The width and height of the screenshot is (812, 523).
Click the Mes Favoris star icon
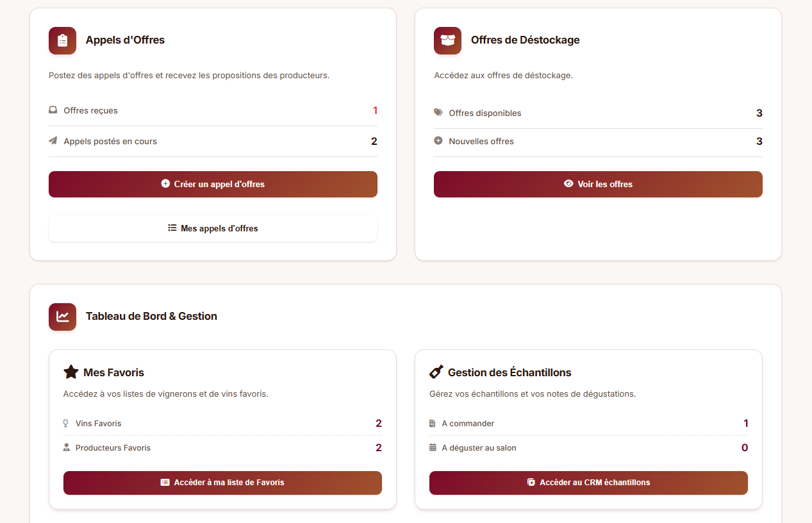coord(70,372)
